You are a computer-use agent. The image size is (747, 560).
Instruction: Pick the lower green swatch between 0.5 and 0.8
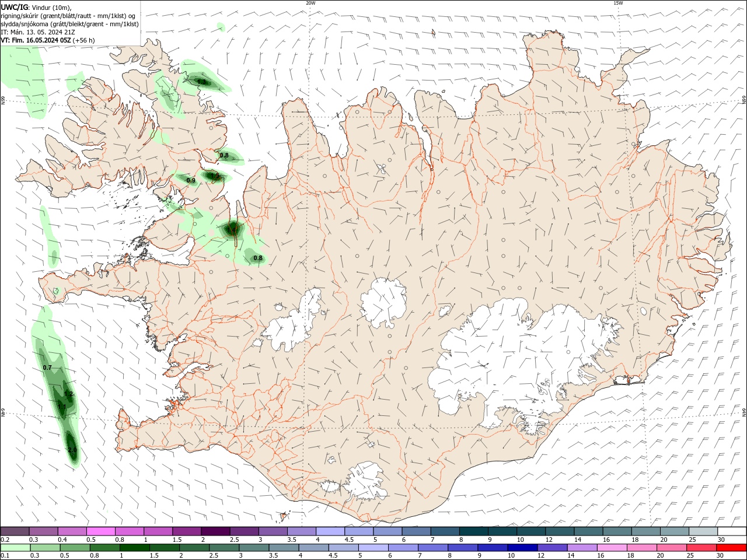(75, 548)
